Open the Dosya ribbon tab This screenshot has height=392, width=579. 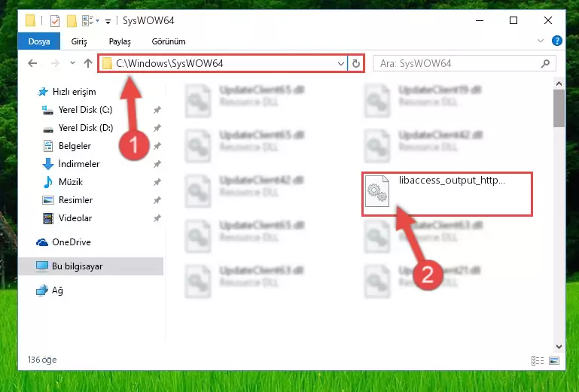click(38, 41)
